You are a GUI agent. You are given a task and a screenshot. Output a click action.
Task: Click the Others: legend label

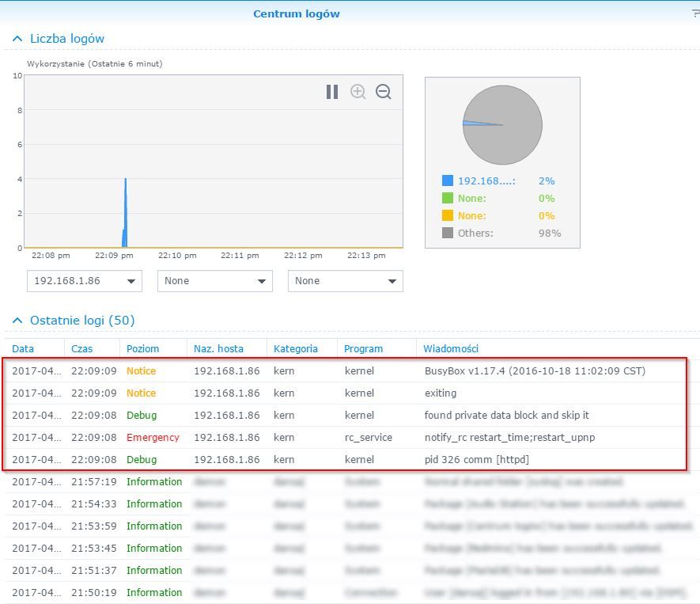click(x=475, y=234)
